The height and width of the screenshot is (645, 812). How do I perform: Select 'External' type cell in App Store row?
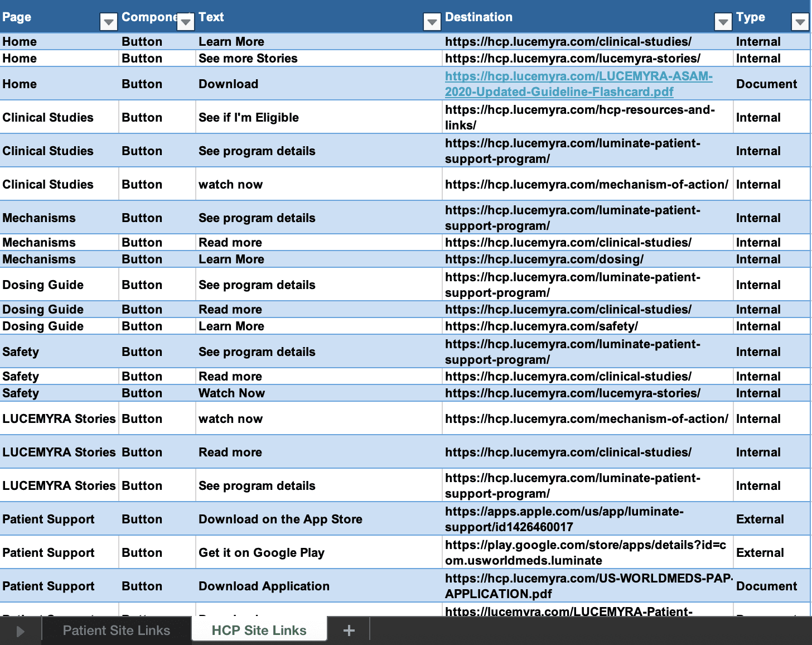(x=772, y=519)
